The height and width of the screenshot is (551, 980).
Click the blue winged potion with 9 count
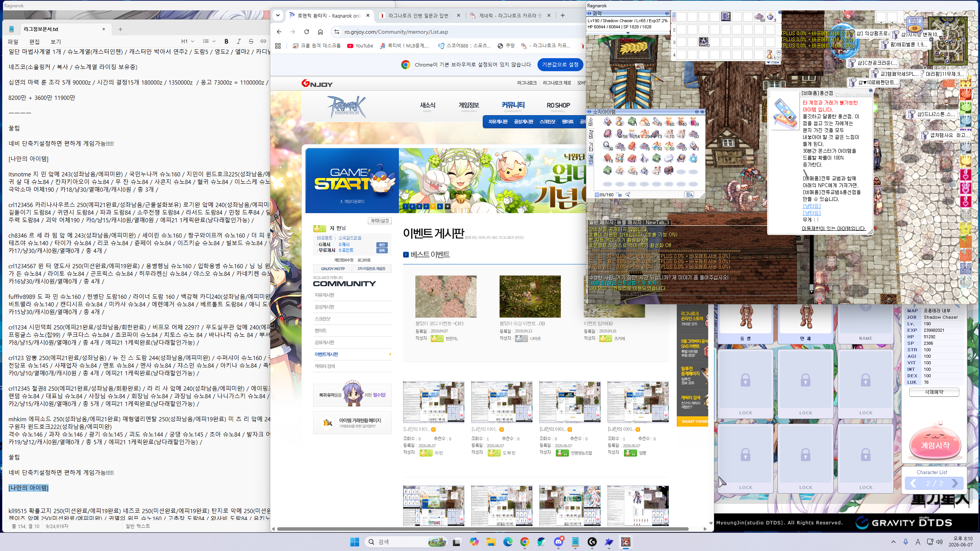click(x=693, y=158)
